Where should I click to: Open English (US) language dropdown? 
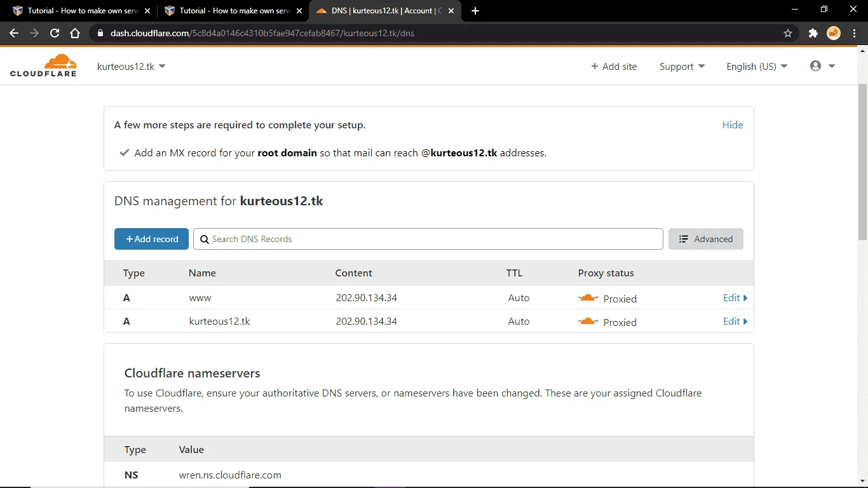point(757,66)
